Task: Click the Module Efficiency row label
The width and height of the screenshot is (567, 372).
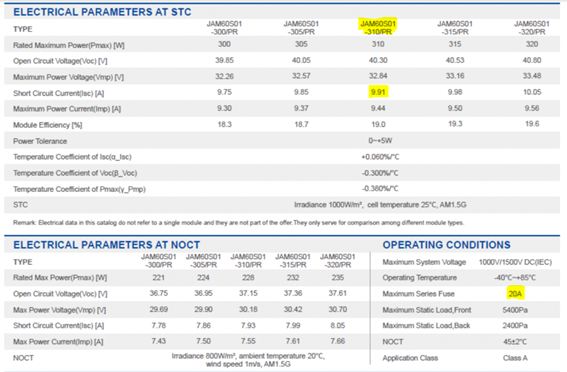Action: 48,125
